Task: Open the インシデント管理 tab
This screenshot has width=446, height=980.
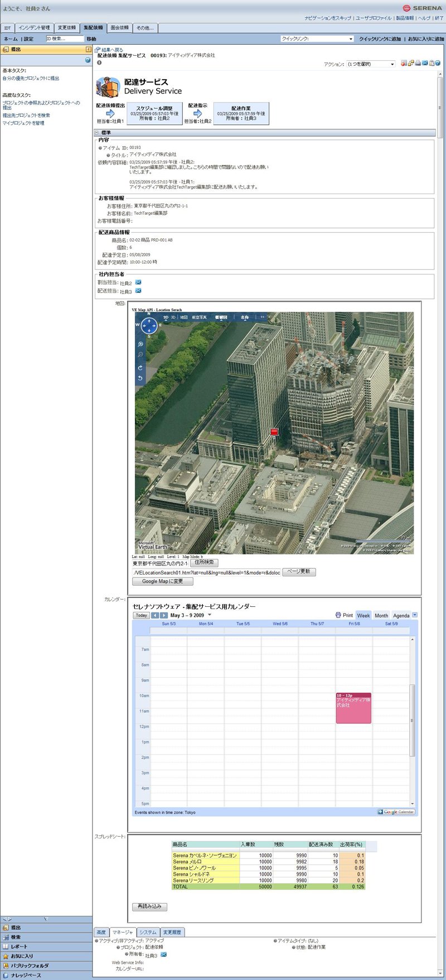Action: [x=34, y=28]
